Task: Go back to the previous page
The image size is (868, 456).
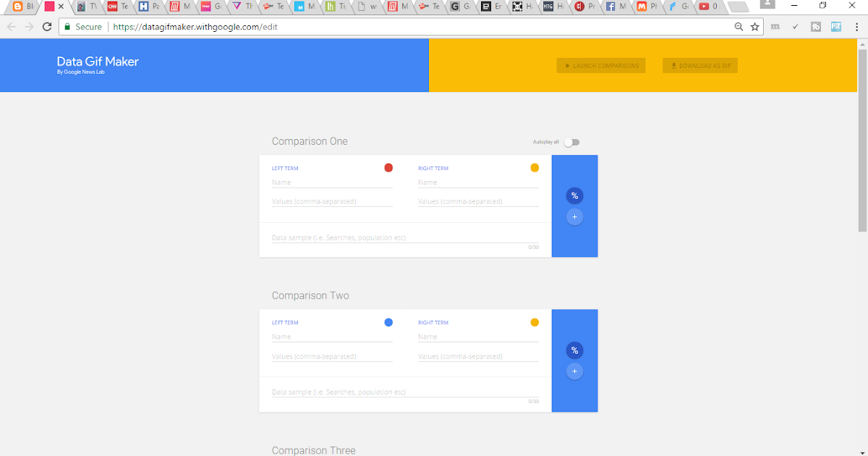Action: (12, 27)
